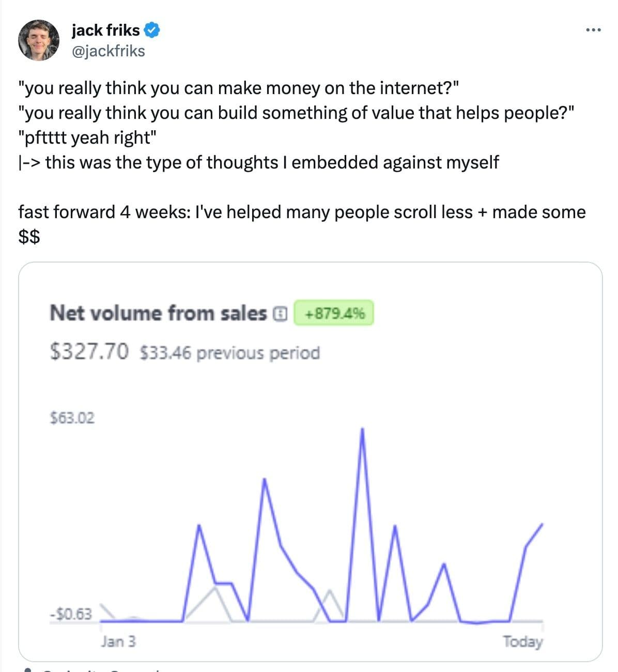The width and height of the screenshot is (618, 672).
Task: Click the "fast forward 4 weeks" tweet text
Action: [x=302, y=212]
